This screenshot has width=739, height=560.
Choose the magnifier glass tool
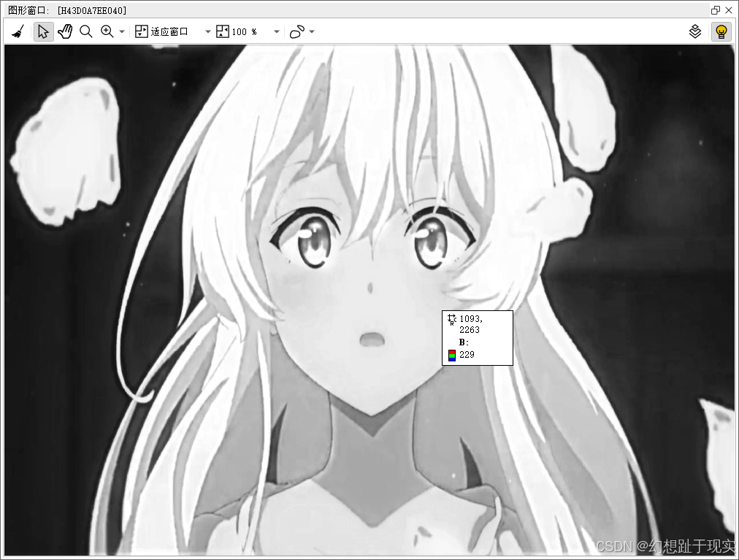coord(85,31)
